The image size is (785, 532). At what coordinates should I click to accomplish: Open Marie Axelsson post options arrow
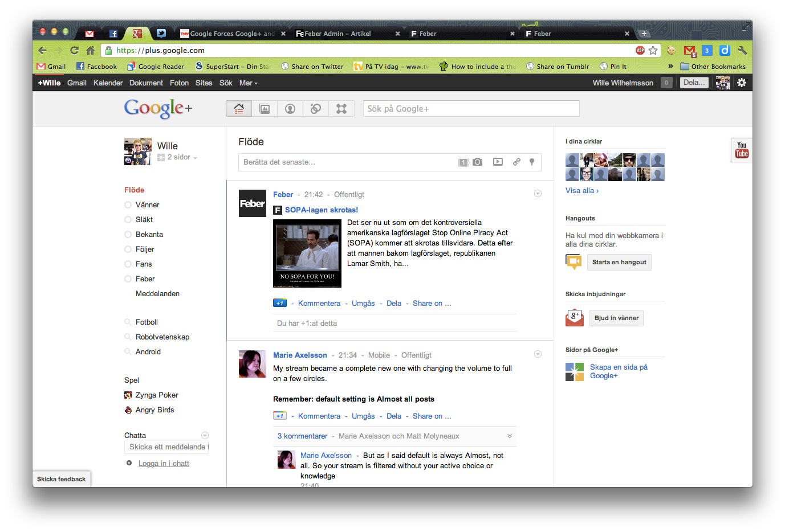tap(538, 354)
